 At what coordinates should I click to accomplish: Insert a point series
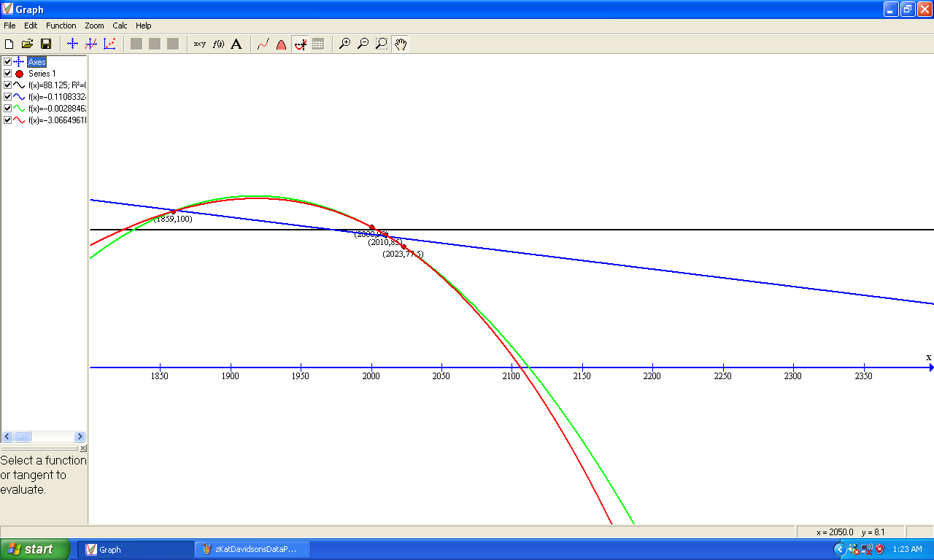pos(109,44)
